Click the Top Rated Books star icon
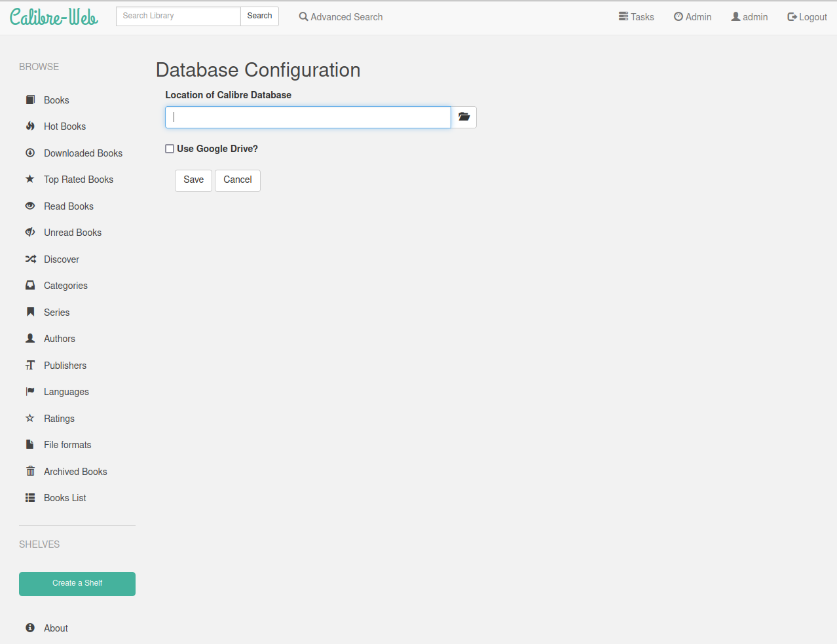The width and height of the screenshot is (837, 644). [30, 179]
